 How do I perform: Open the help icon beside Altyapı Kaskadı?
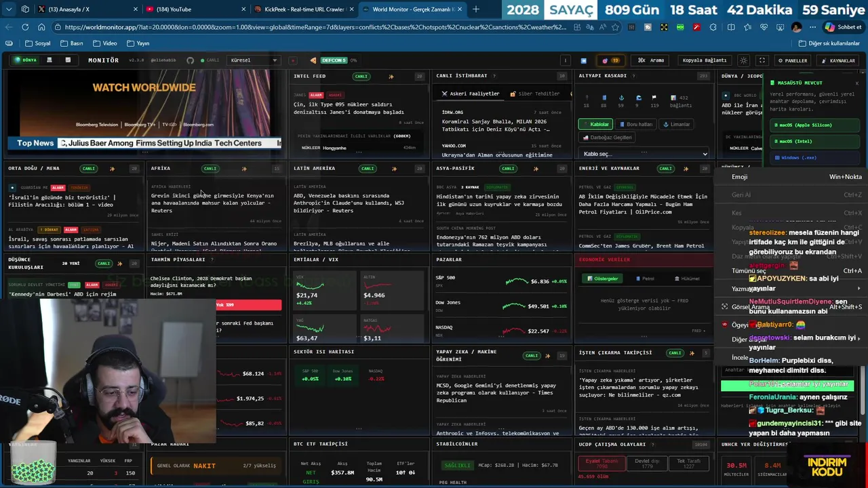634,76
